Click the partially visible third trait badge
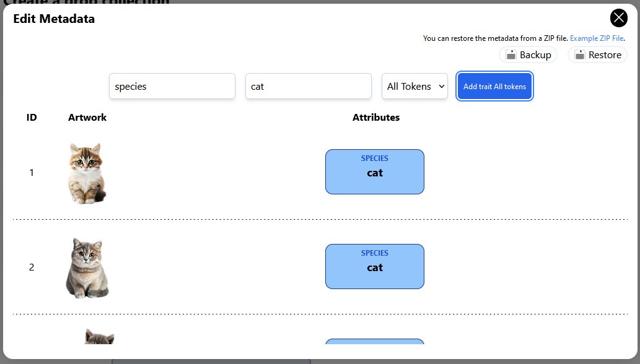This screenshot has height=364, width=640. tap(375, 341)
